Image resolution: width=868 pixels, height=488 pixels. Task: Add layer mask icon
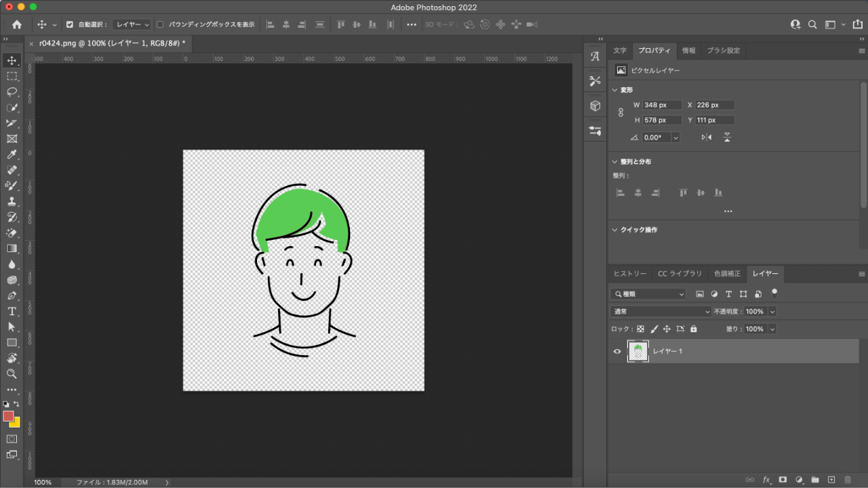(783, 480)
